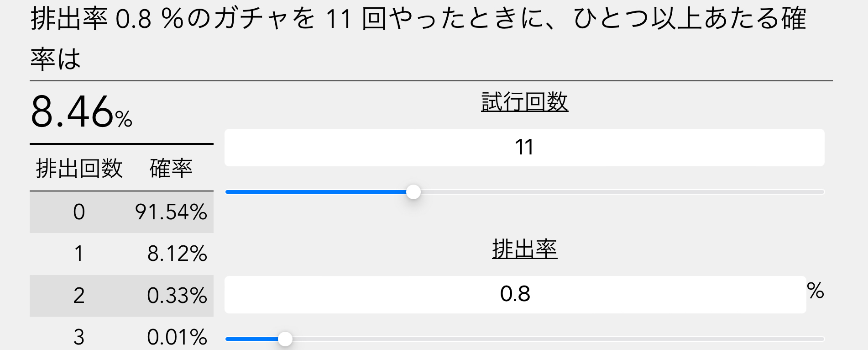Click the % unit beside 排出率 field
Viewport: 868px width, 350px height.
coord(816,291)
